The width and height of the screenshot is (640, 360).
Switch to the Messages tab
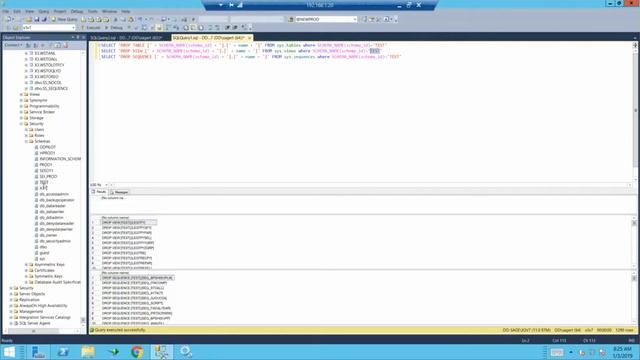tap(119, 192)
